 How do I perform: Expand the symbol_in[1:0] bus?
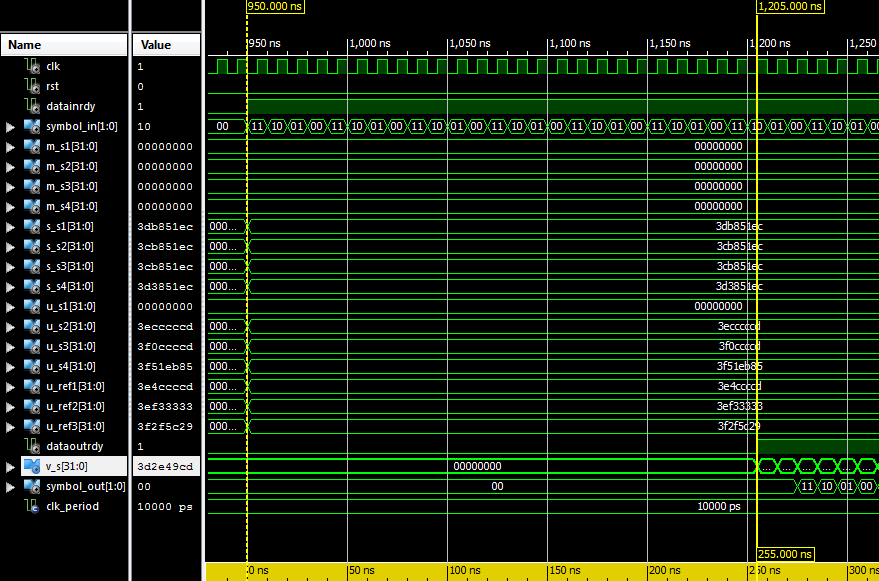(x=10, y=127)
